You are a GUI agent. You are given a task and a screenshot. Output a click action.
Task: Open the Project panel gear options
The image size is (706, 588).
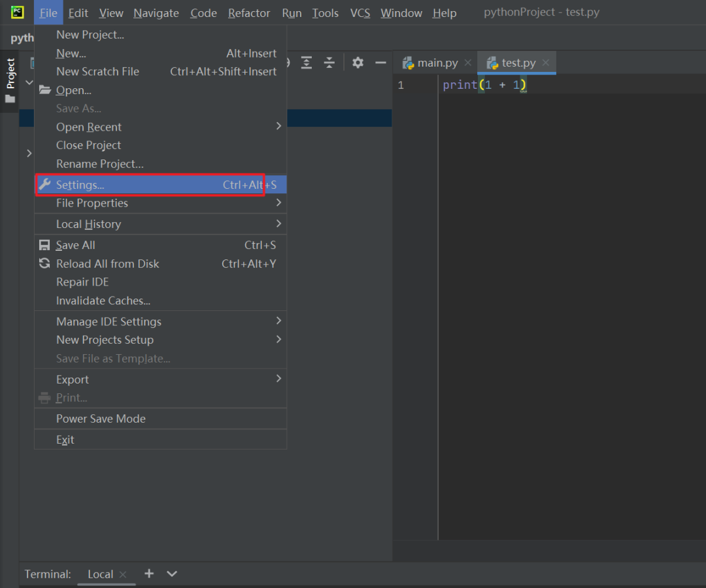358,63
